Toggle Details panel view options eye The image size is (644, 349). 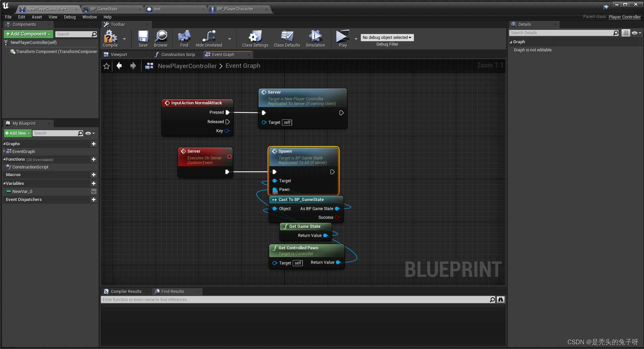tap(635, 33)
